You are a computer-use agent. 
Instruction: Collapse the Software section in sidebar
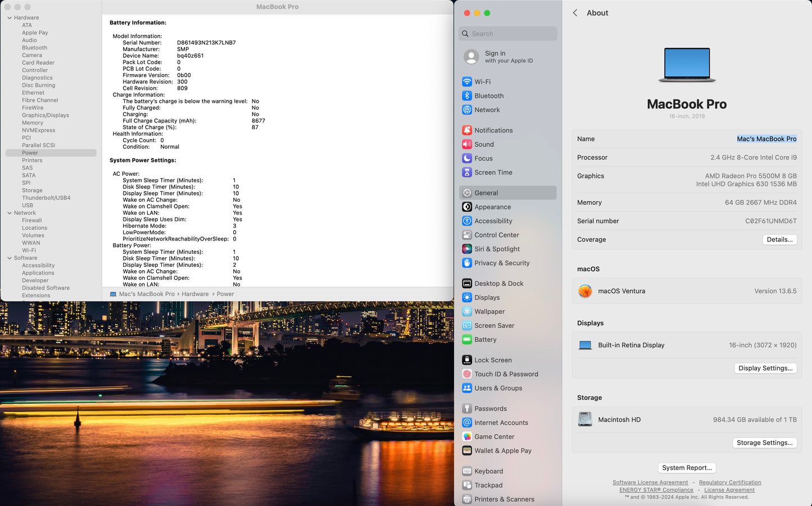[10, 258]
